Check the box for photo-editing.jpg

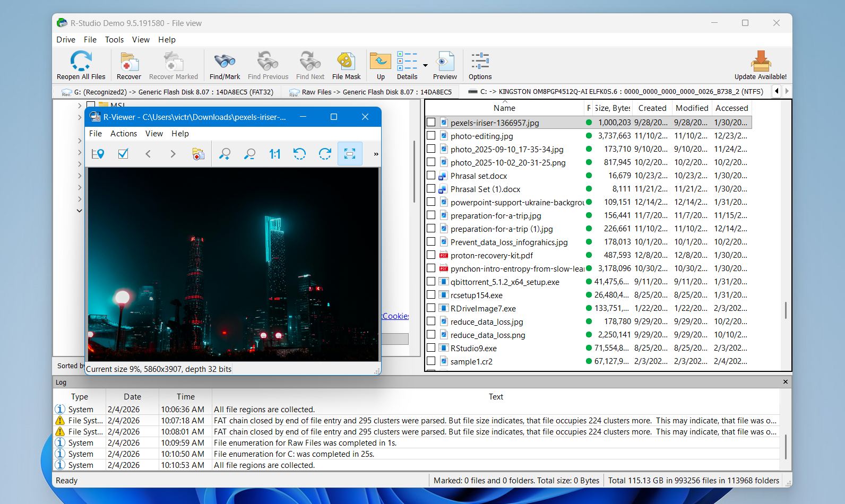[x=431, y=136]
